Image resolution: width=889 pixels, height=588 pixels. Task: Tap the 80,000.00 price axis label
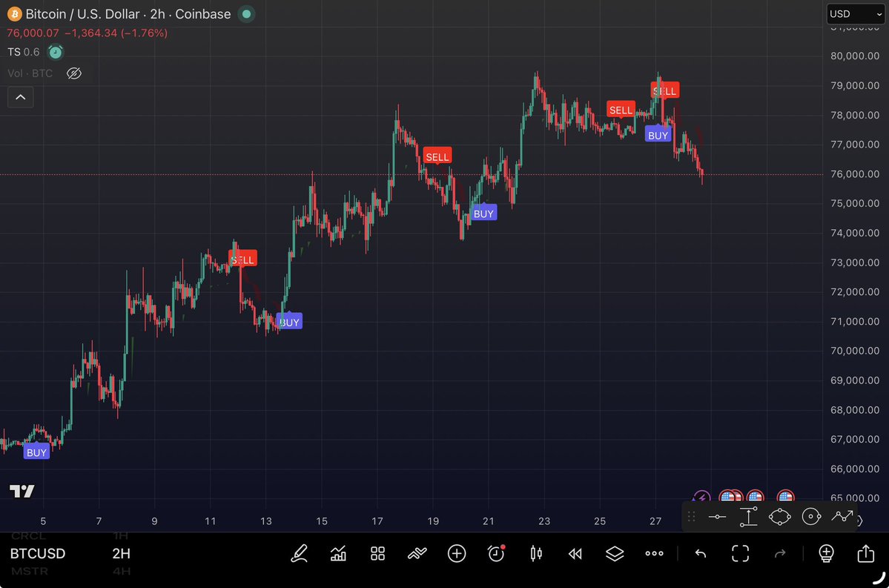point(855,56)
